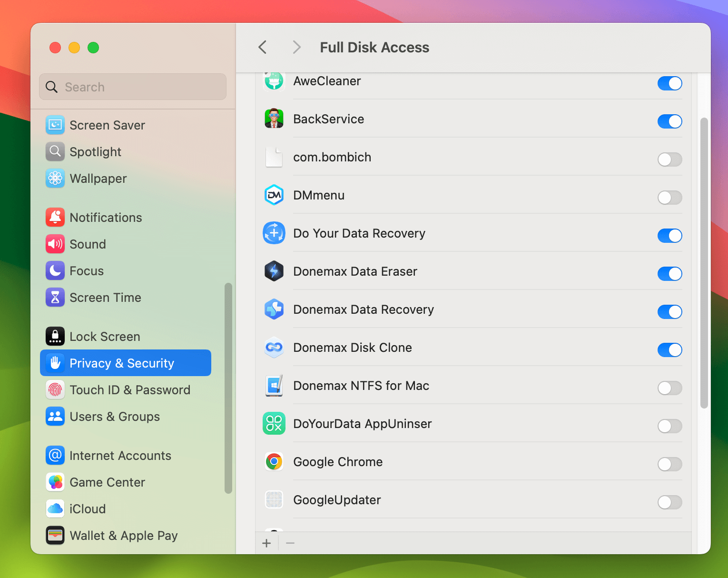Screen dimensions: 728x578
Task: Enable the Donemax NTFS for Mac toggle
Action: (669, 388)
